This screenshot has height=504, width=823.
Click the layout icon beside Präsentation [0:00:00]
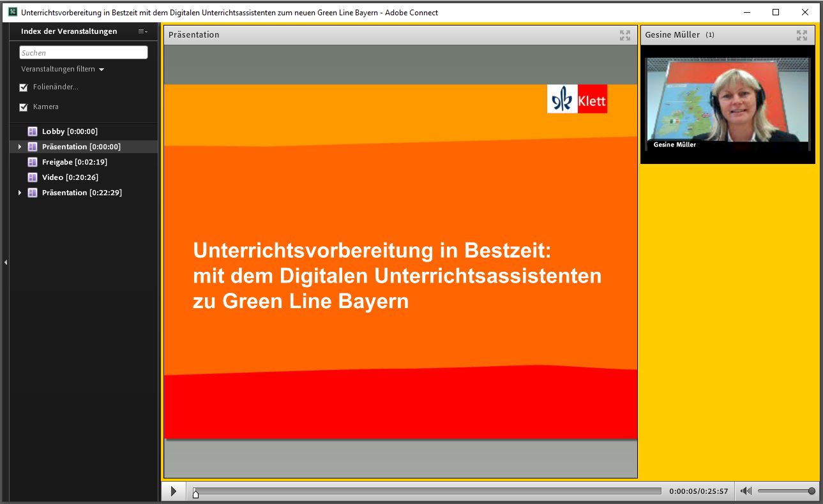pos(33,147)
